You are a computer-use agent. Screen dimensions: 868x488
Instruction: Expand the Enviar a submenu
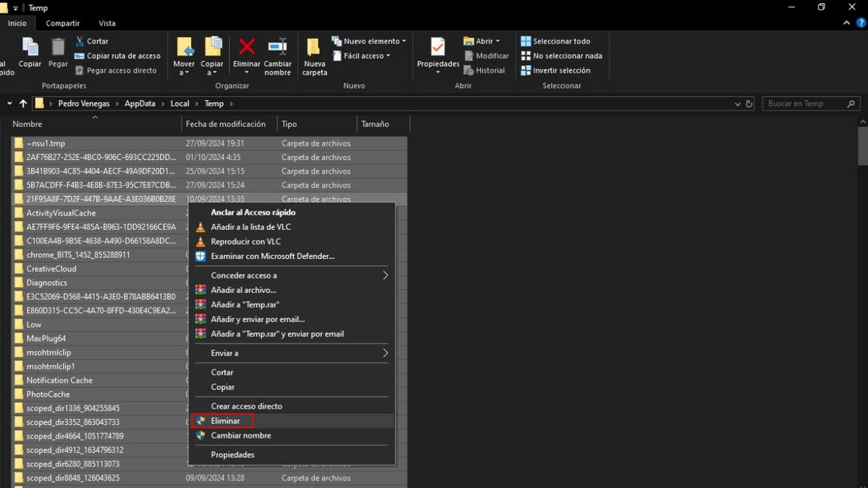coord(292,353)
